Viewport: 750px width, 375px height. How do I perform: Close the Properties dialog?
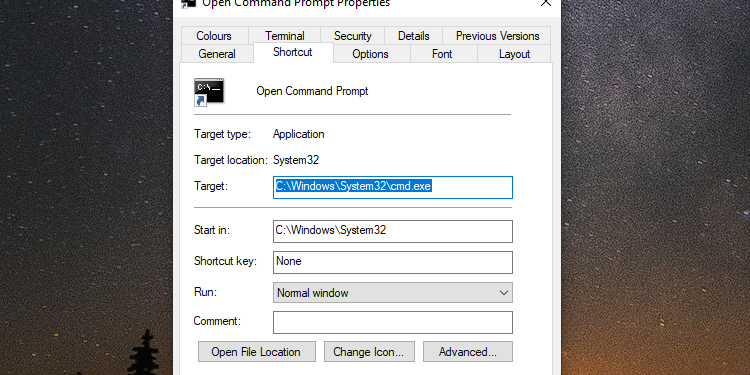pos(546,3)
